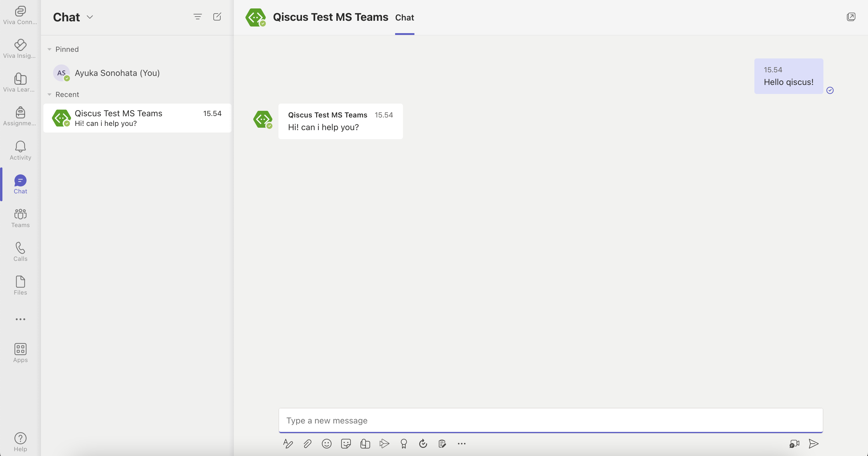Open Qiscus bot avatar in header
Image resolution: width=868 pixels, height=456 pixels.
pos(255,17)
